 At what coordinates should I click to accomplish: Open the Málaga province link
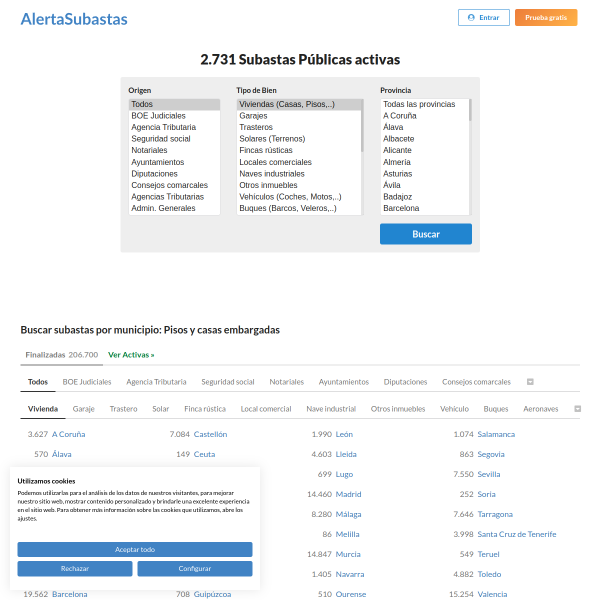pos(348,515)
